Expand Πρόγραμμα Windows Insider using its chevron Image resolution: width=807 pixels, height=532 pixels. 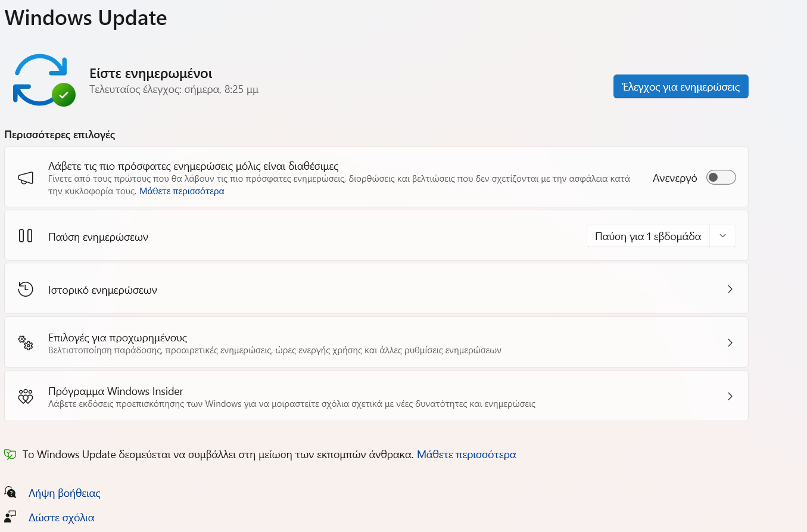[x=730, y=396]
